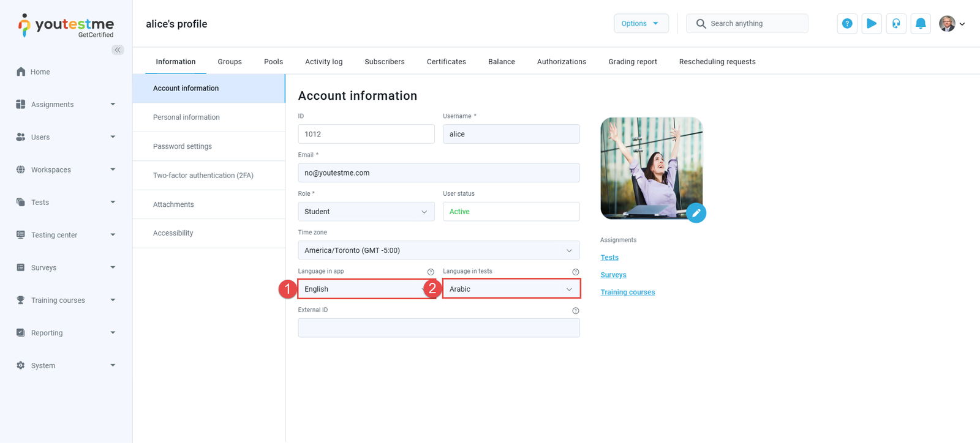Open Two-factor authentication (2FA) section
This screenshot has height=443, width=980.
click(209, 176)
